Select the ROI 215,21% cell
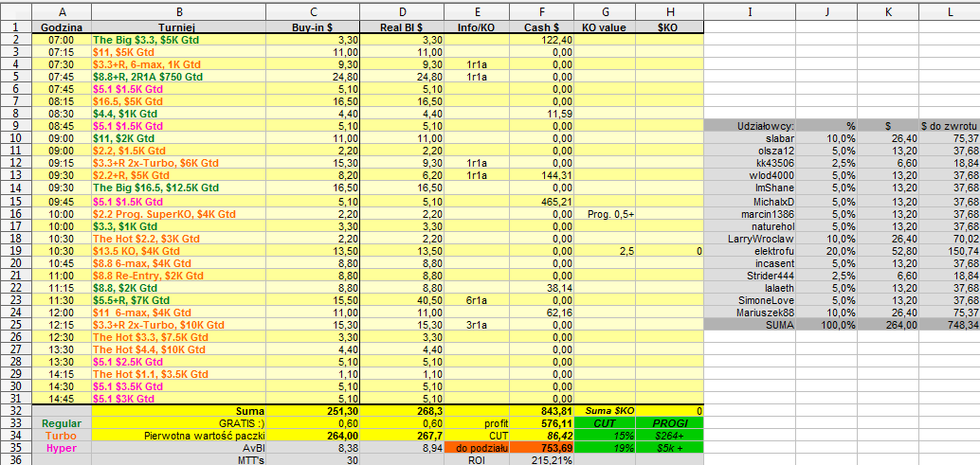980x465 pixels. [x=541, y=459]
